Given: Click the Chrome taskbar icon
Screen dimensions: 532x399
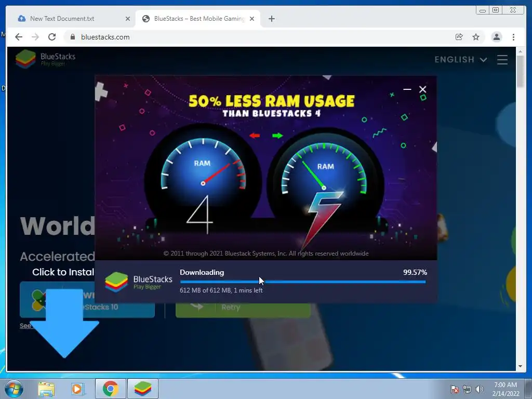Looking at the screenshot, I should coord(111,389).
